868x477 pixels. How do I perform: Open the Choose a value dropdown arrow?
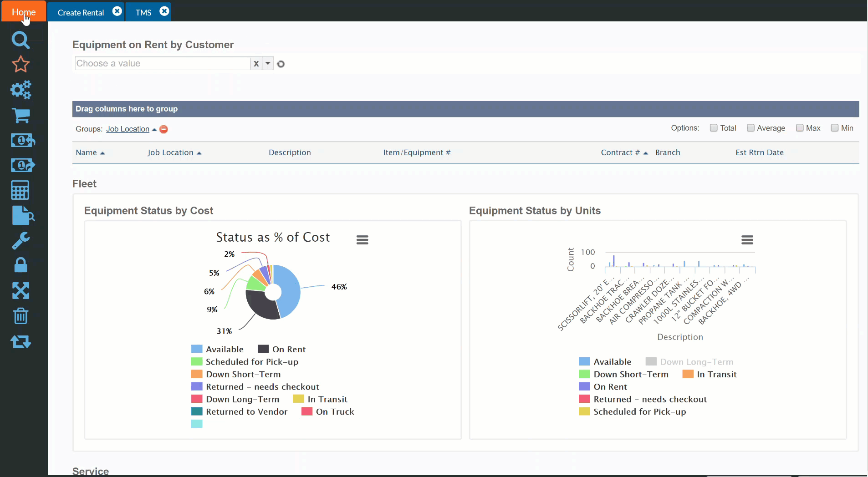(267, 64)
